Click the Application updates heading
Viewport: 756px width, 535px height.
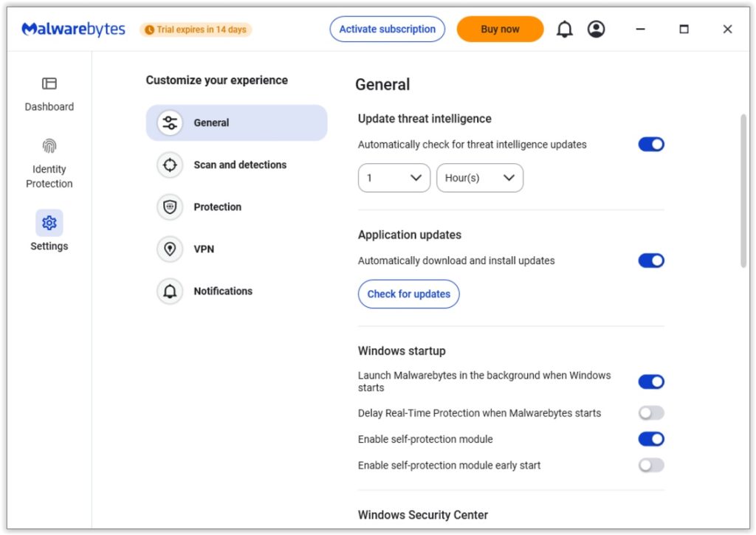(409, 235)
